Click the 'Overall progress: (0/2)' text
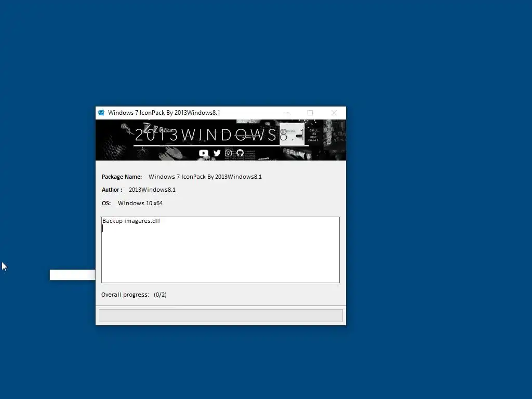The image size is (532, 399). point(134,295)
